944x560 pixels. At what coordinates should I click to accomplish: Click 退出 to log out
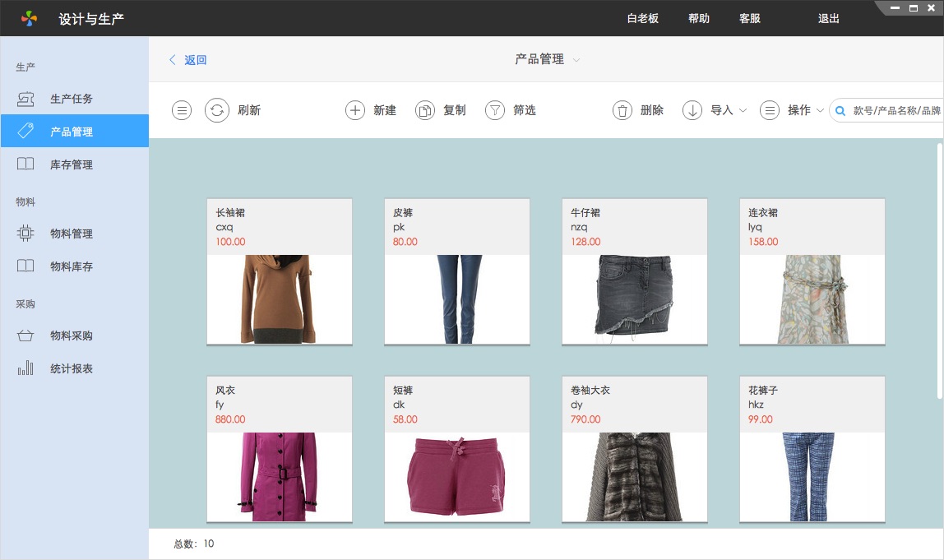pos(828,18)
